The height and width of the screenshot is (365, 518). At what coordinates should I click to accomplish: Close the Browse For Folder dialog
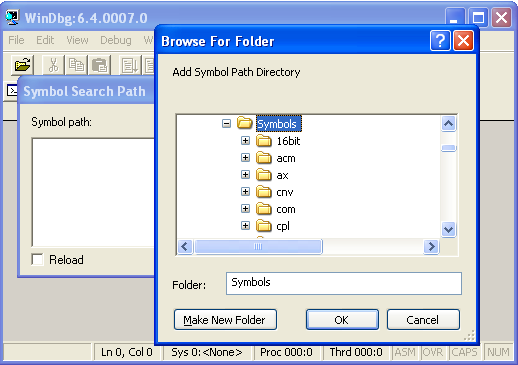point(463,41)
